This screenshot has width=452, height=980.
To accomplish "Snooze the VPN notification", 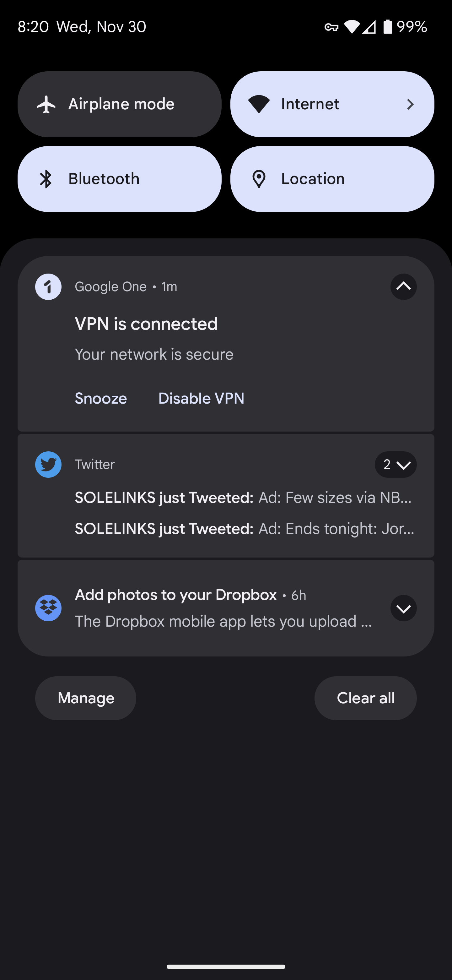I will click(101, 398).
